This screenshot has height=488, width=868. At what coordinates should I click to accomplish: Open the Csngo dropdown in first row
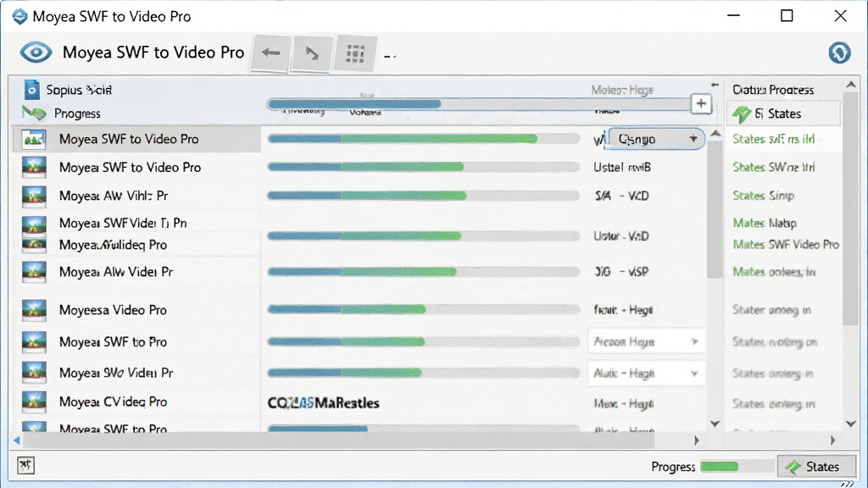pos(656,139)
